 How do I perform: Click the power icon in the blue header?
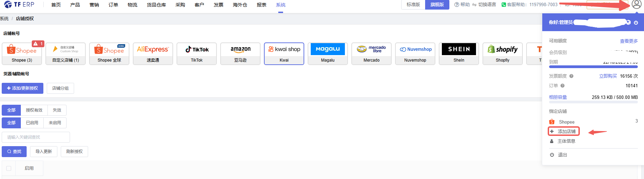tap(636, 23)
